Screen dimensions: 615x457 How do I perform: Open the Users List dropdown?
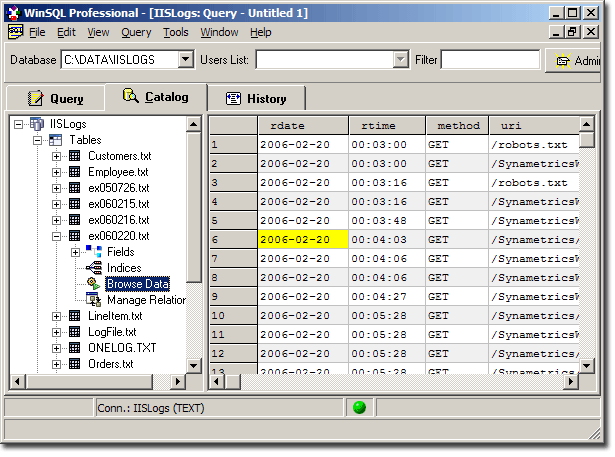tap(400, 60)
